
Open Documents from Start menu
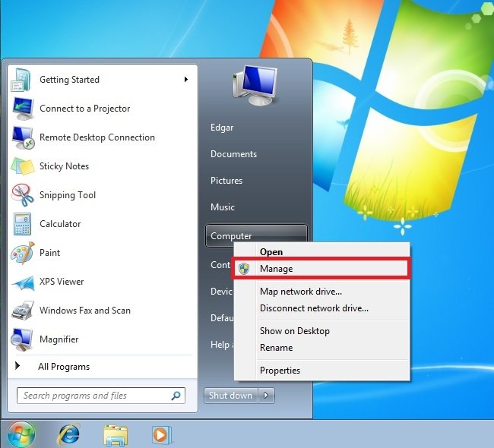[233, 154]
